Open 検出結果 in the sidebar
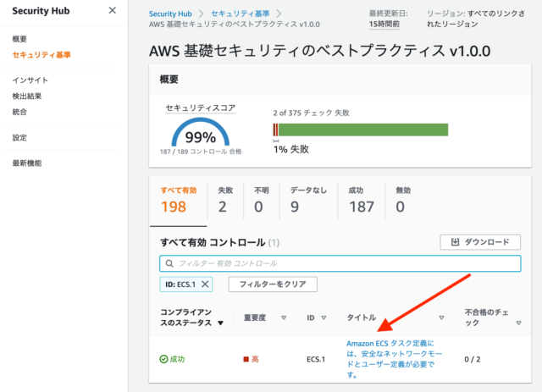Image resolution: width=542 pixels, height=392 pixels. coord(27,97)
